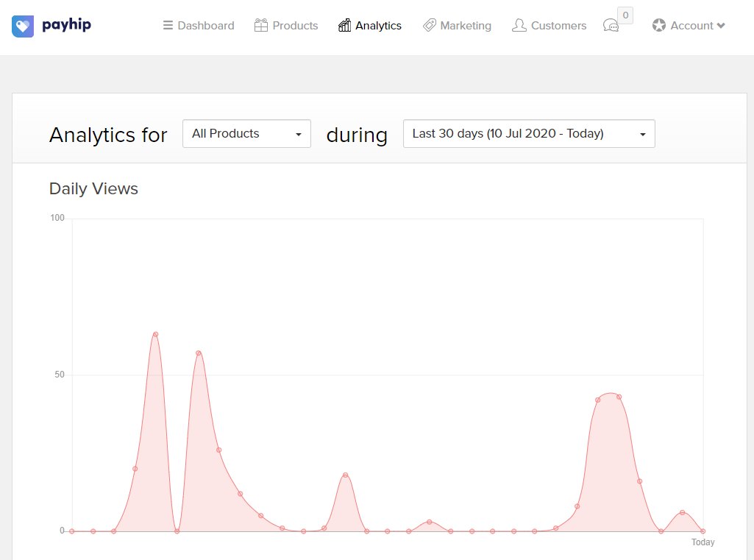Click the notification count badge showing 0
The width and height of the screenshot is (754, 560).
(625, 15)
